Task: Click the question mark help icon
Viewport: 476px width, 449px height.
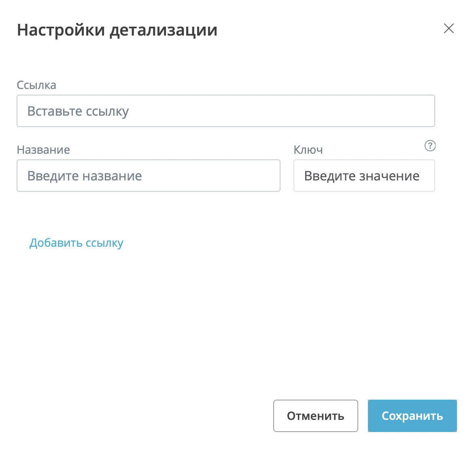Action: [430, 146]
